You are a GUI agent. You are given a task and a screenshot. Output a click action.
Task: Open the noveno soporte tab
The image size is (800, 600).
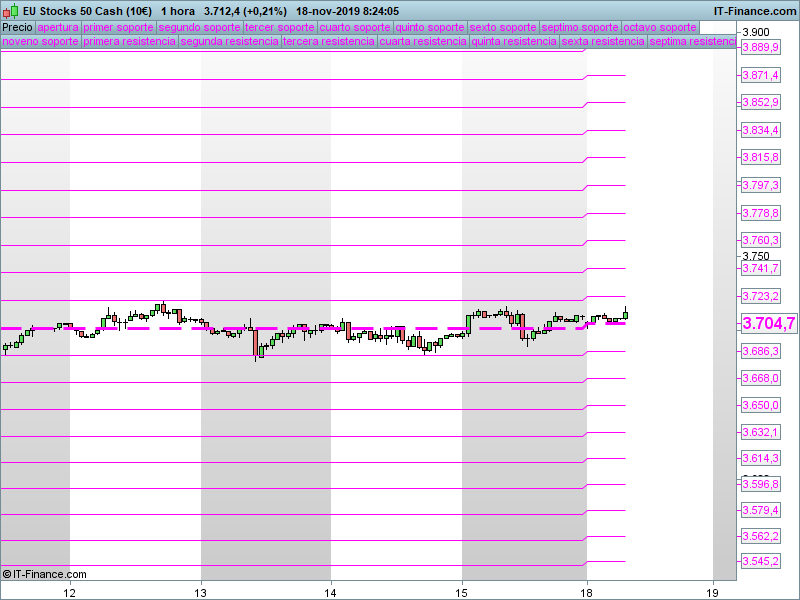(x=40, y=42)
